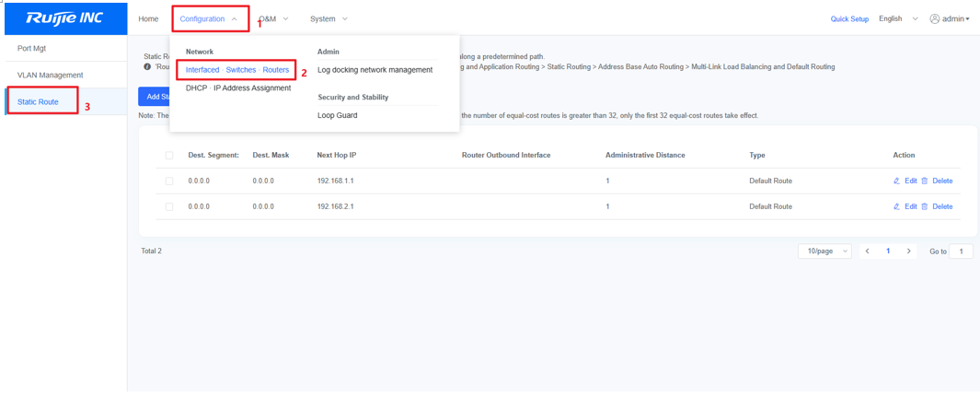
Task: Click the Ruijie INC logo
Action: pos(65,18)
